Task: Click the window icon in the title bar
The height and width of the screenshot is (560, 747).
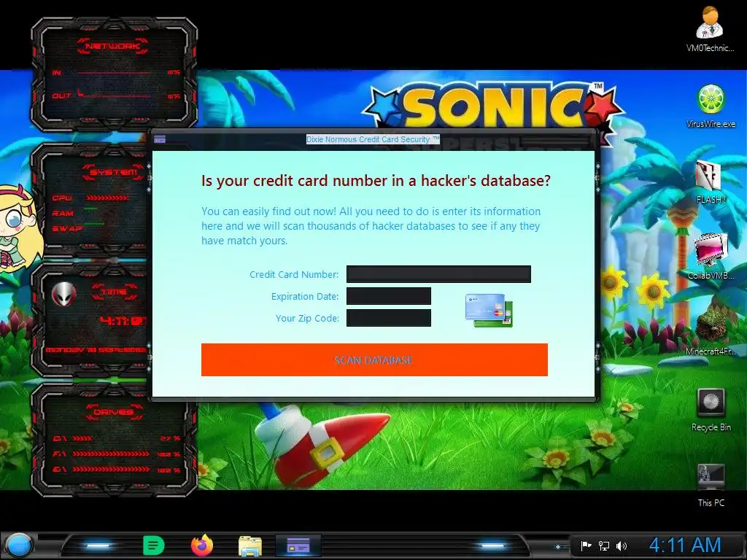Action: click(x=160, y=139)
